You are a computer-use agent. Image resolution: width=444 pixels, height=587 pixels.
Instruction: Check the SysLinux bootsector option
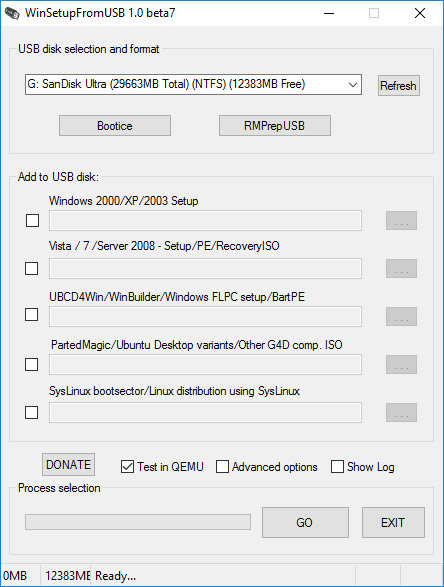coord(31,413)
